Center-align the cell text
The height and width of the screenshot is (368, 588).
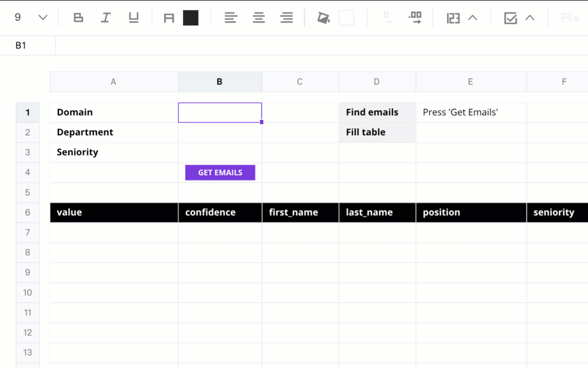click(x=259, y=18)
